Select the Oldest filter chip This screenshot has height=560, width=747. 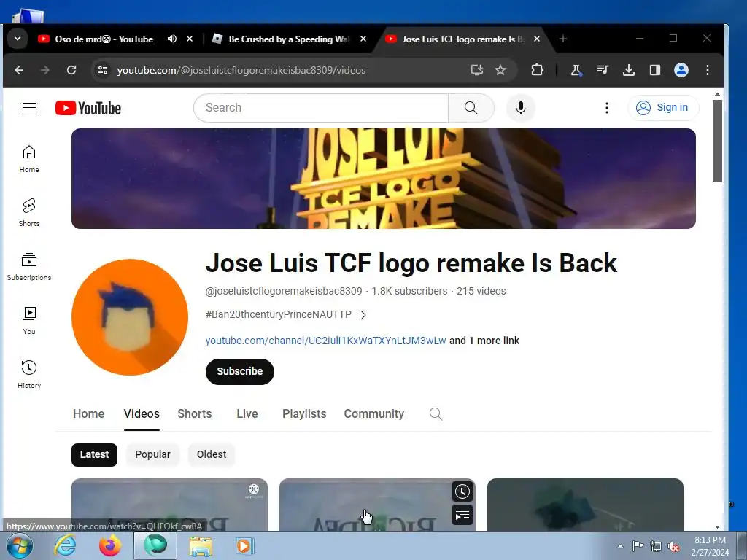pyautogui.click(x=212, y=454)
